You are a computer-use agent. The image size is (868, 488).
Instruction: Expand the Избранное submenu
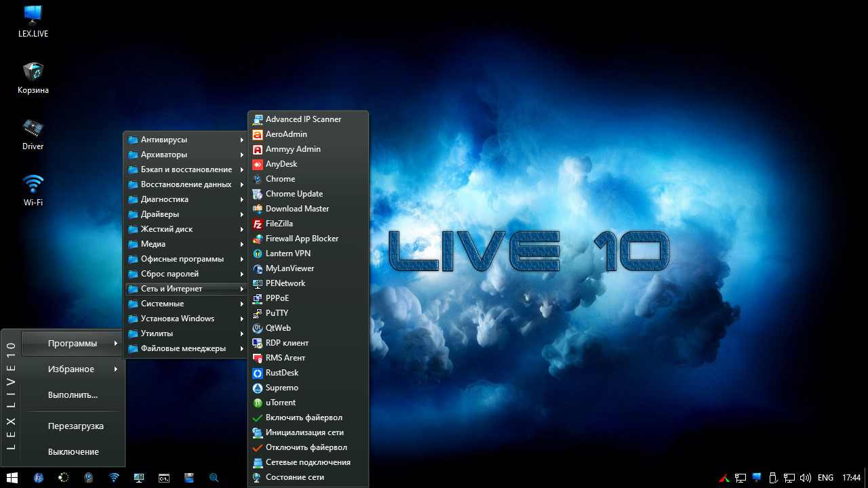[x=71, y=369]
